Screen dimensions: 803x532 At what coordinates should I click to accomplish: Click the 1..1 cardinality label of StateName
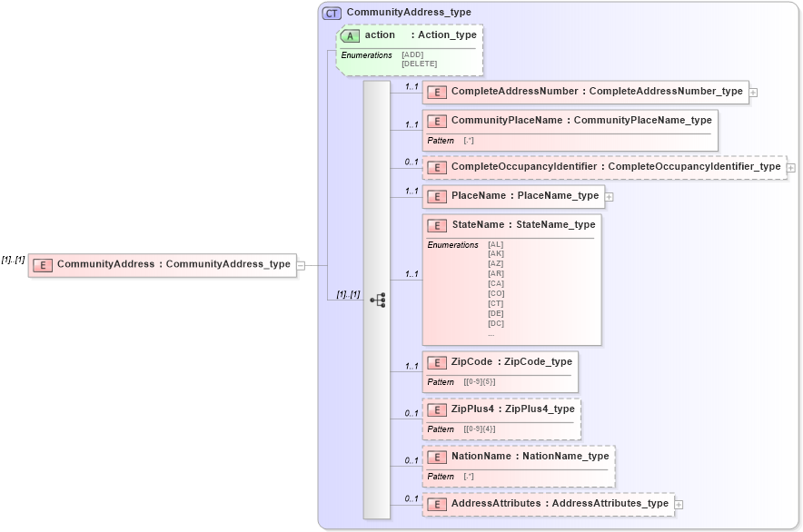point(410,272)
